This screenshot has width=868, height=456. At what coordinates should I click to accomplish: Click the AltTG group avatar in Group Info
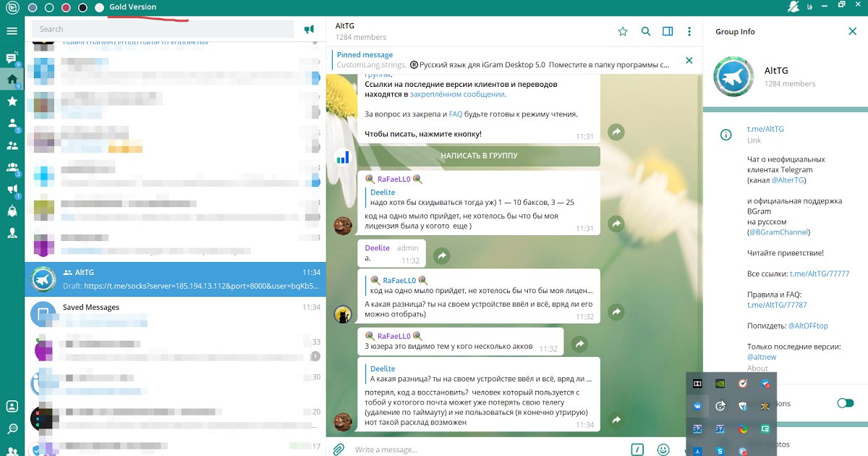pos(734,77)
